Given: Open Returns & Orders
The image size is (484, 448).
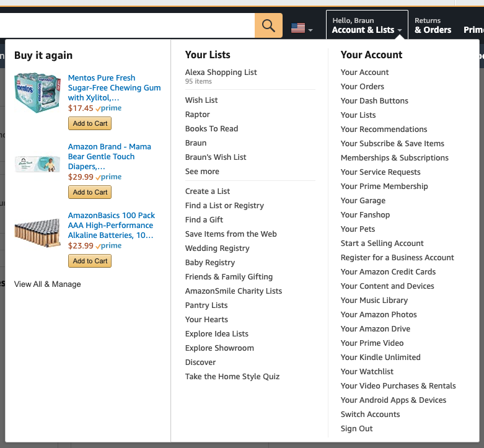Looking at the screenshot, I should tap(433, 25).
